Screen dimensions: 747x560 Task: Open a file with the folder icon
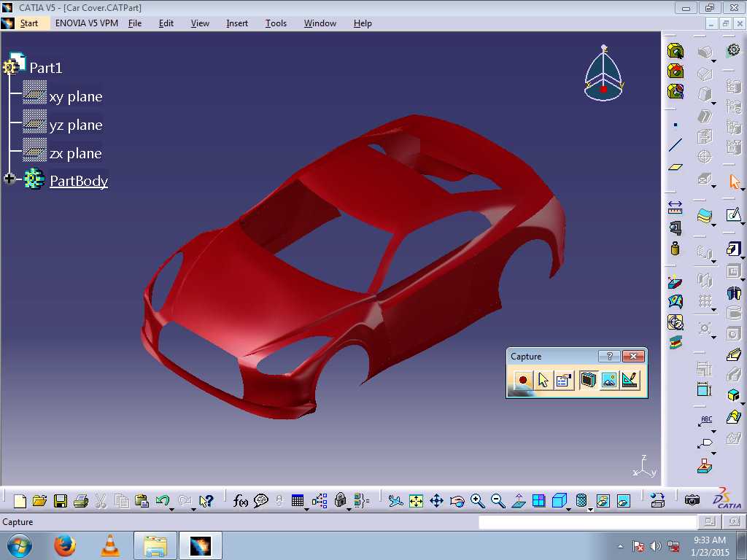click(40, 501)
